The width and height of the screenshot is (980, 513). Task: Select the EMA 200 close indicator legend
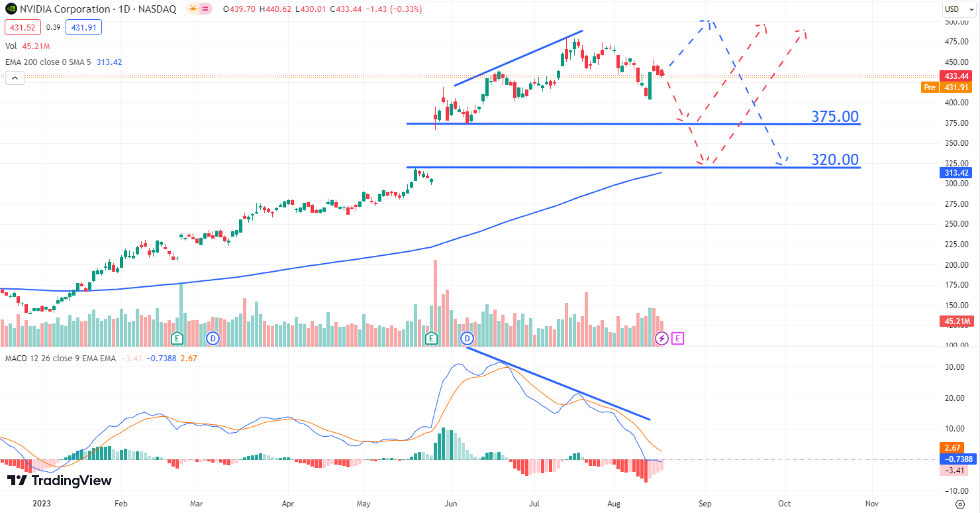(64, 62)
